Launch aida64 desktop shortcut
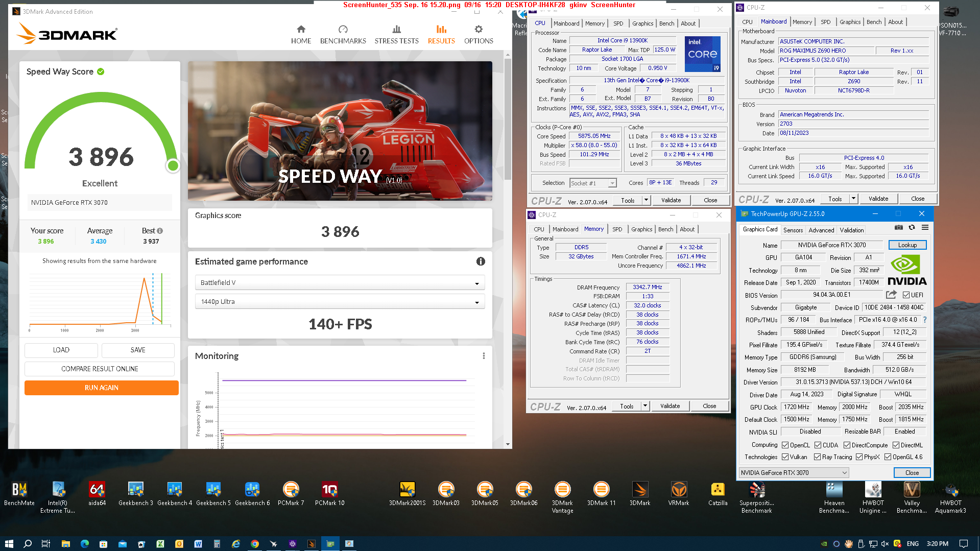The image size is (980, 551). click(97, 494)
